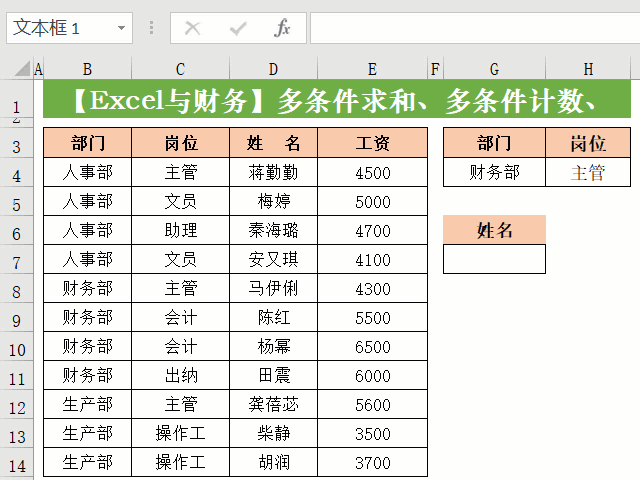
Task: Select column H header
Action: [x=588, y=69]
